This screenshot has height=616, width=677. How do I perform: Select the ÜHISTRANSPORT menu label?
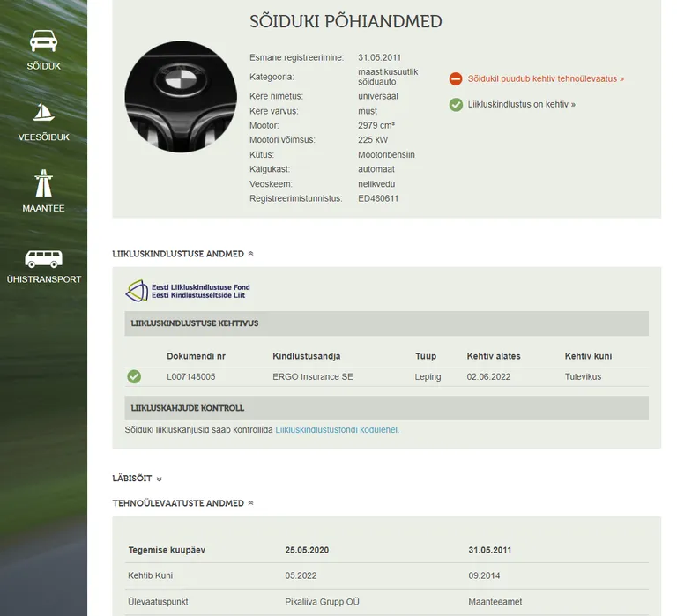(x=43, y=279)
